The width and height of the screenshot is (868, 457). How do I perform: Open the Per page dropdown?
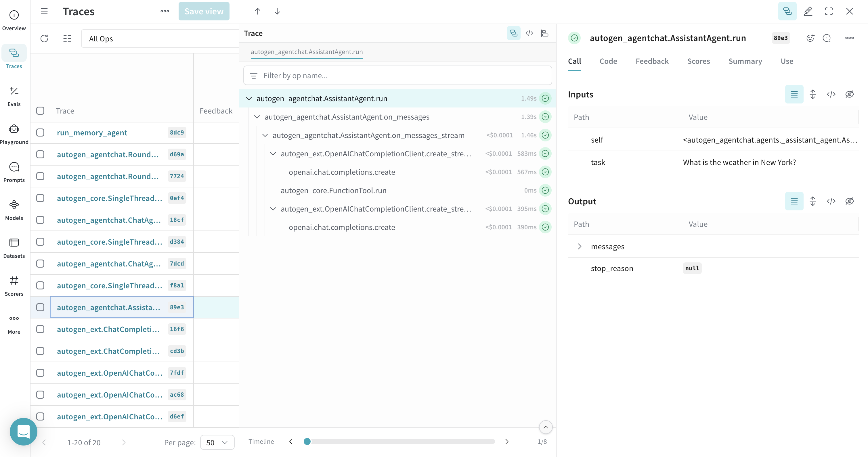pyautogui.click(x=217, y=442)
